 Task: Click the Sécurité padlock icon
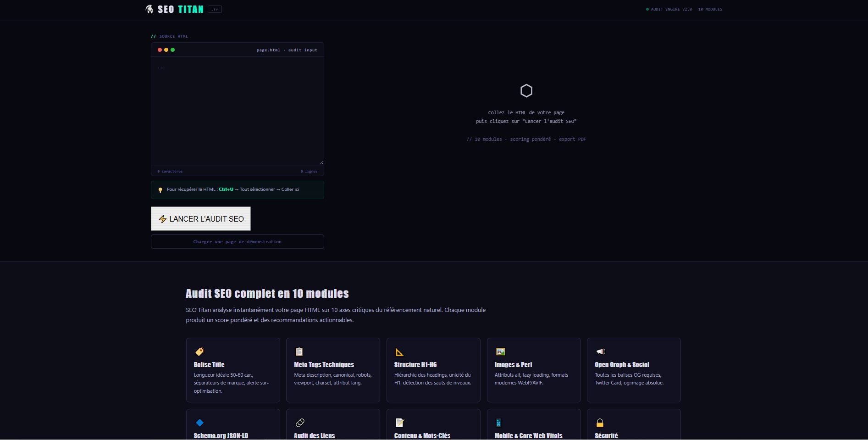pyautogui.click(x=600, y=423)
